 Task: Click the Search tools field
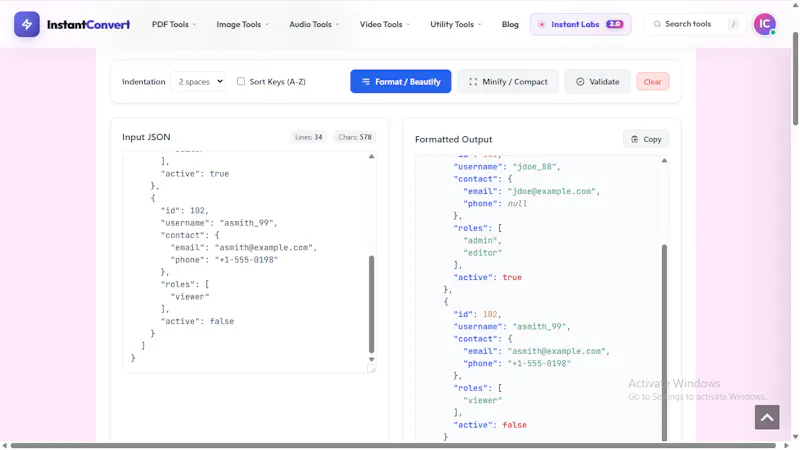tap(695, 24)
